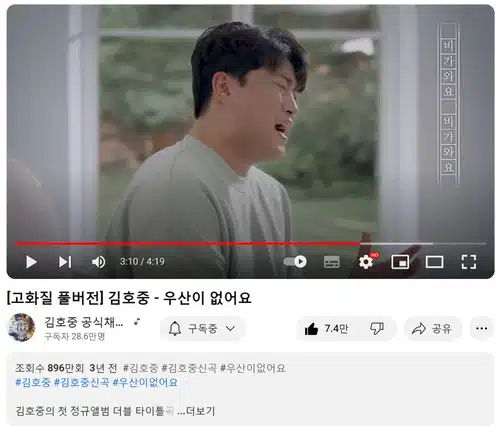Click the dislike thumbs down icon

pos(377,329)
